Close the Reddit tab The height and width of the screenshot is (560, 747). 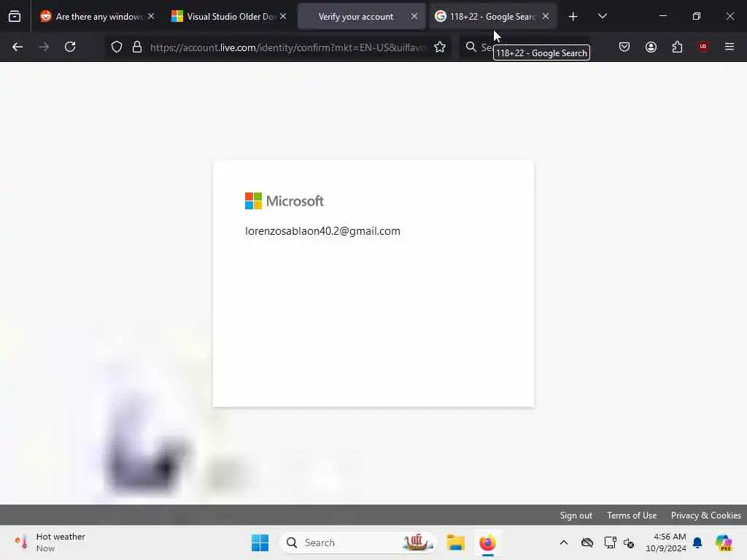pos(151,16)
